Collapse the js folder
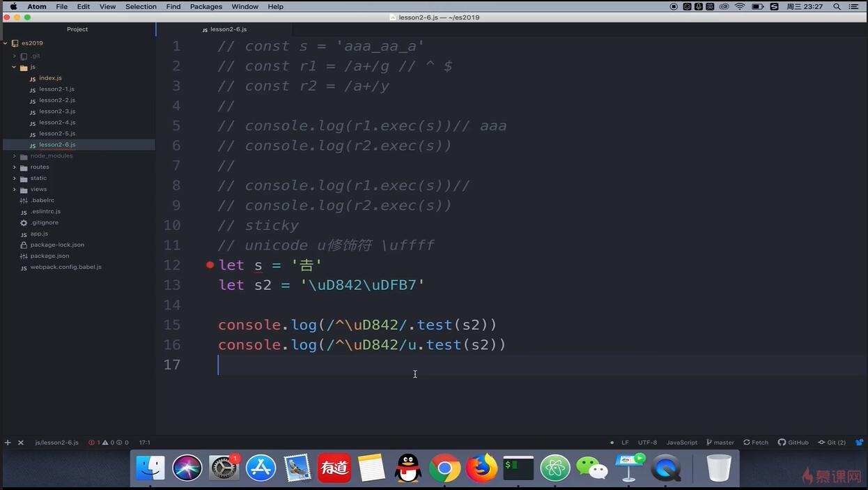The width and height of the screenshot is (868, 490). tap(14, 67)
